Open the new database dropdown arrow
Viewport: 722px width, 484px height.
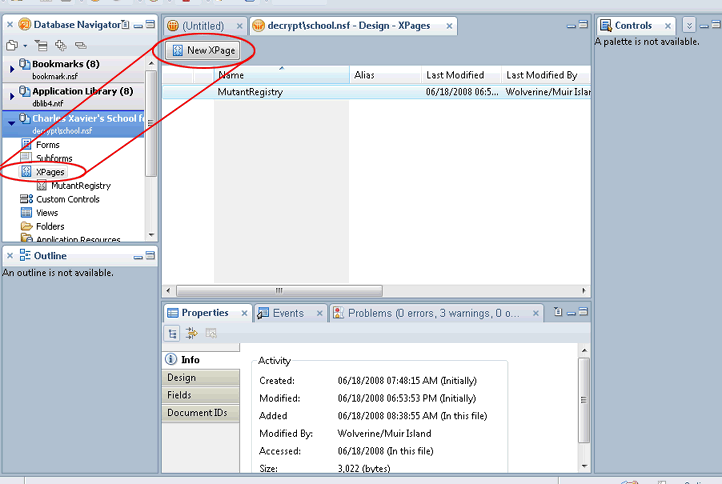click(25, 46)
